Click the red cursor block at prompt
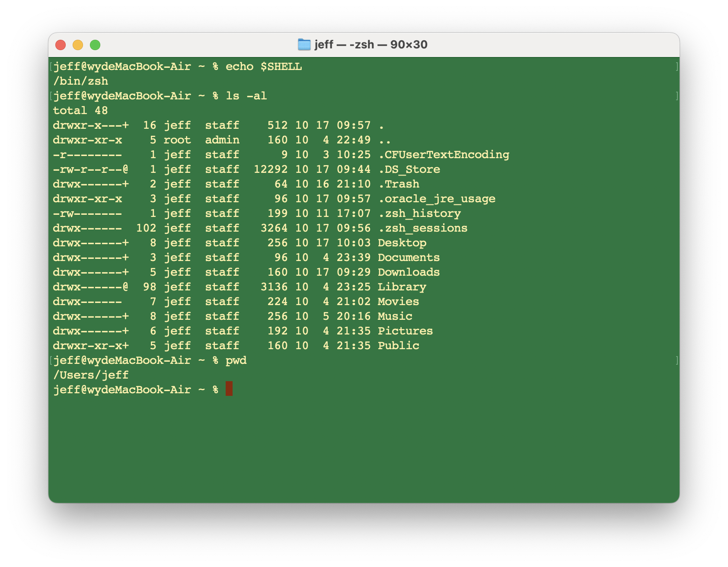This screenshot has width=728, height=567. pyautogui.click(x=229, y=389)
